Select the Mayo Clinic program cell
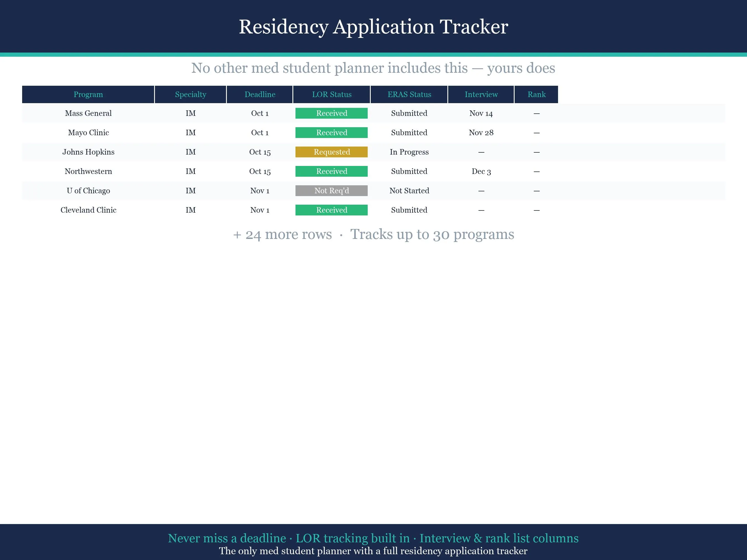Viewport: 747px width, 560px height. coord(88,133)
